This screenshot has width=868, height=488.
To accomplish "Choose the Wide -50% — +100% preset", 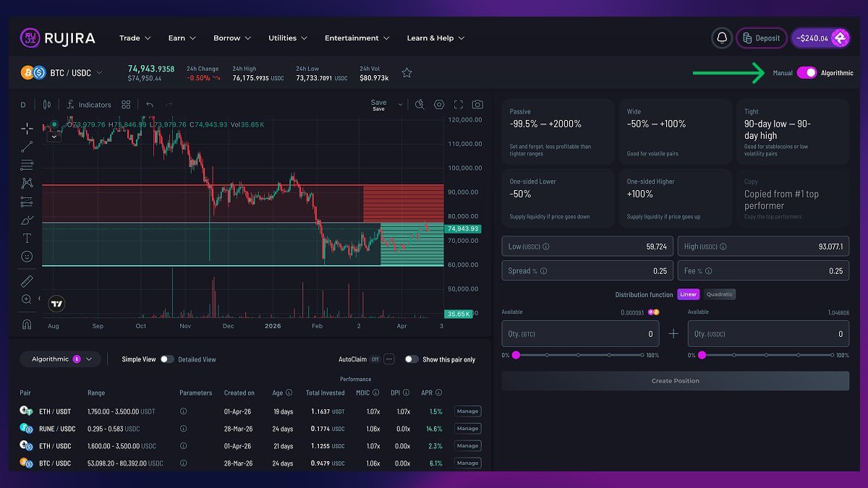I will 676,132.
